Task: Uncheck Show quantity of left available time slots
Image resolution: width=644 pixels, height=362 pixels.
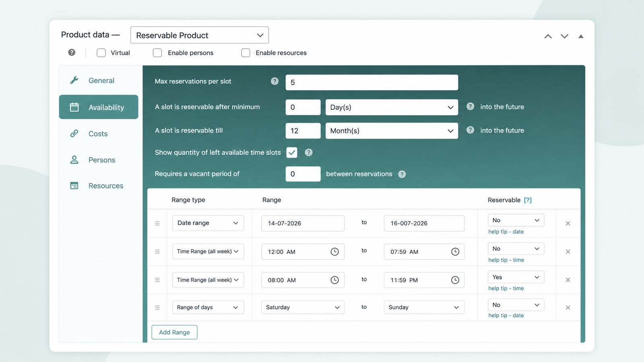Action: [x=292, y=152]
